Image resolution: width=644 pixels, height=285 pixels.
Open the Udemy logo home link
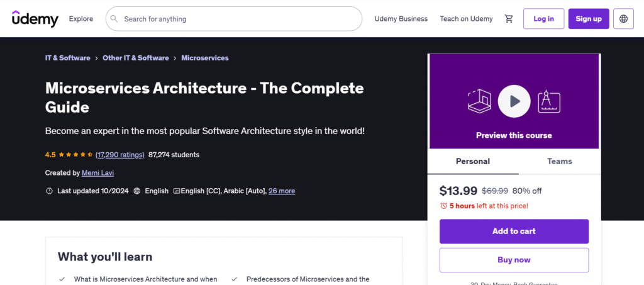click(x=35, y=18)
